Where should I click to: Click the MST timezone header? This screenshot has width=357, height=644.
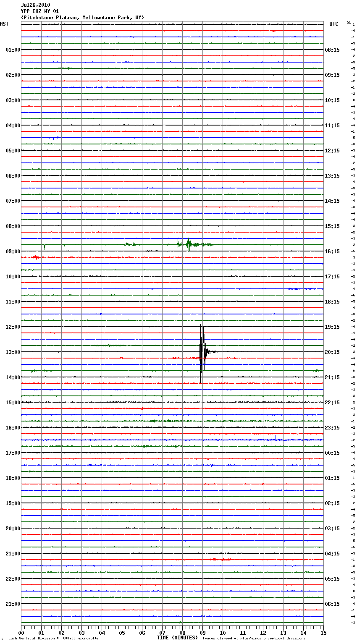pos(4,24)
